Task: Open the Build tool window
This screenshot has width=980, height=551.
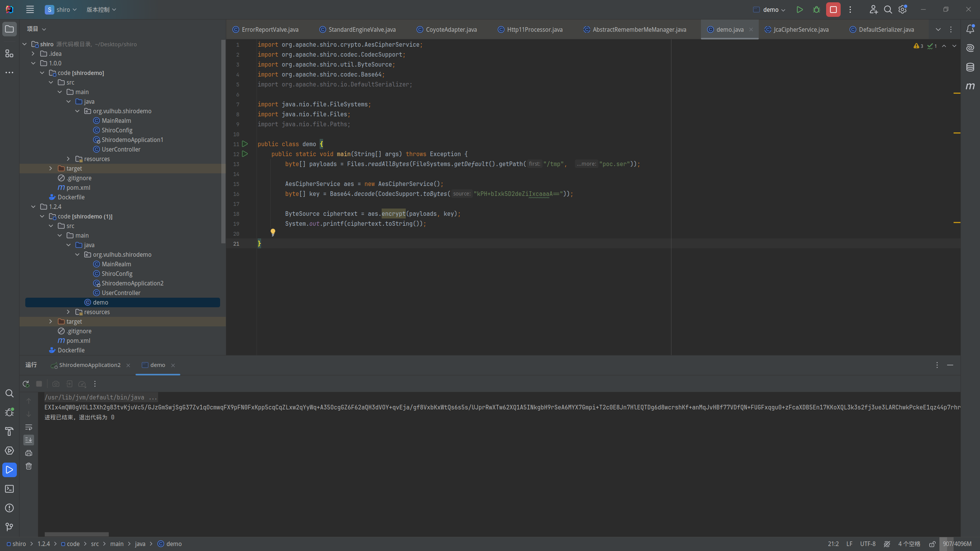Action: click(10, 432)
